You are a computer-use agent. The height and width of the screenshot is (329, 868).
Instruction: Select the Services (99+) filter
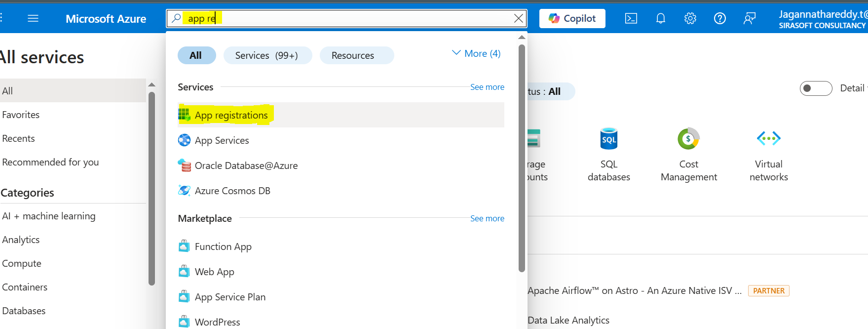click(267, 55)
